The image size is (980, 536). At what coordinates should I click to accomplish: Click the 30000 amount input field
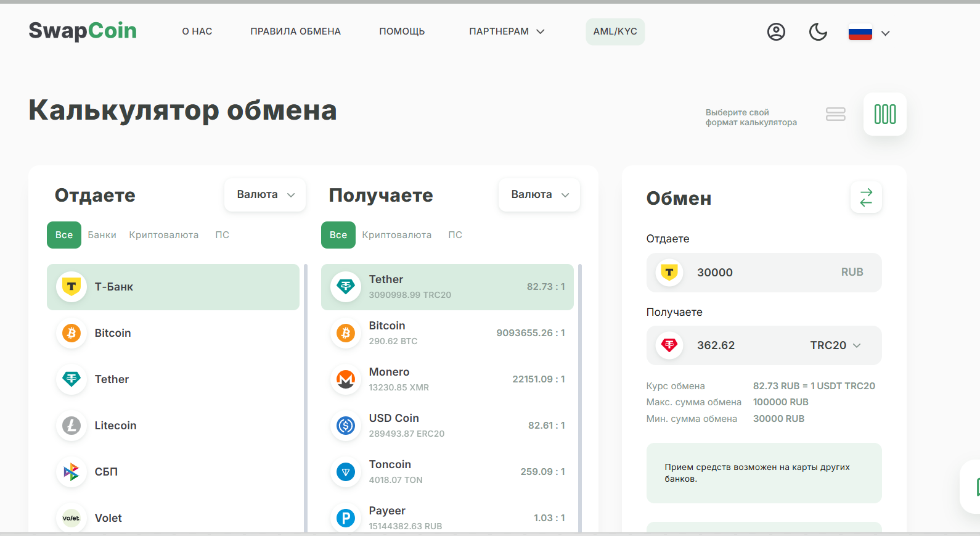point(764,273)
